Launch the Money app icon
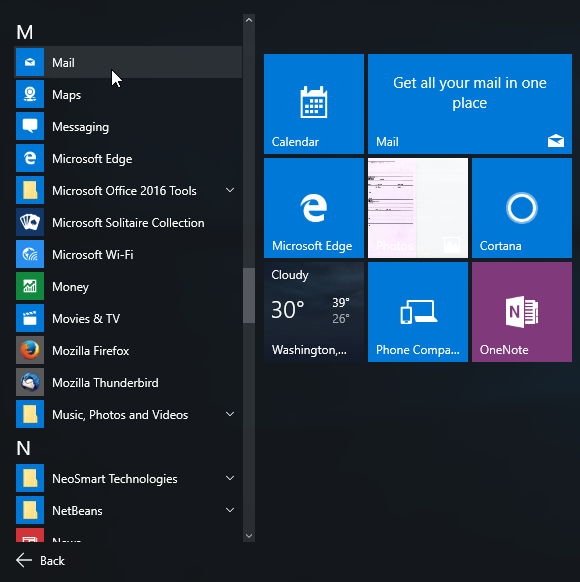Image resolution: width=580 pixels, height=582 pixels. click(30, 286)
